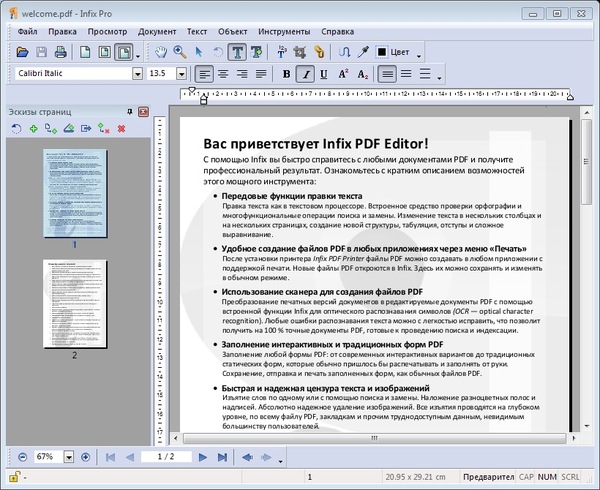
Task: Open the 67% zoom level dropdown
Action: (67, 457)
